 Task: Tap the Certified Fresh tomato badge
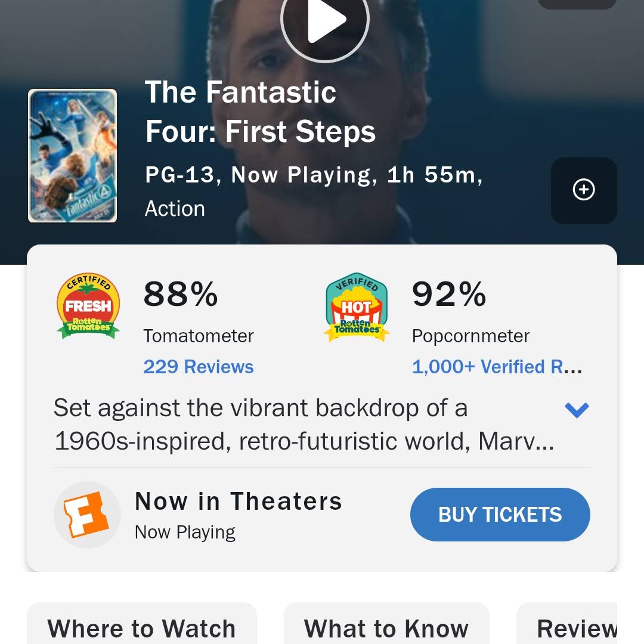(x=88, y=307)
